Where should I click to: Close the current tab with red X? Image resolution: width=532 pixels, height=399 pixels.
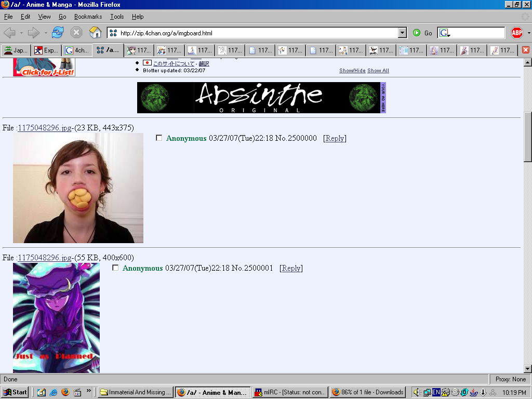coord(526,50)
